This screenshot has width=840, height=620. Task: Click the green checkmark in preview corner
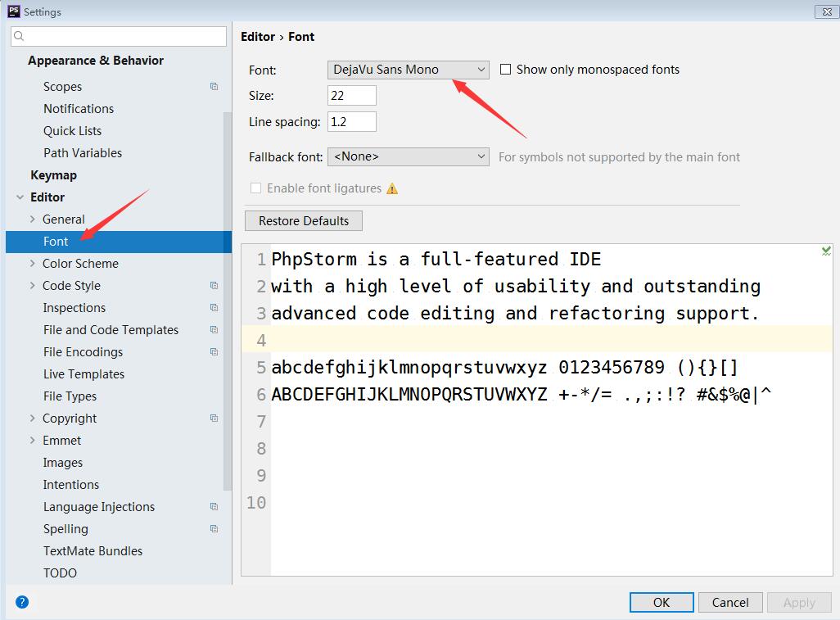pos(826,251)
